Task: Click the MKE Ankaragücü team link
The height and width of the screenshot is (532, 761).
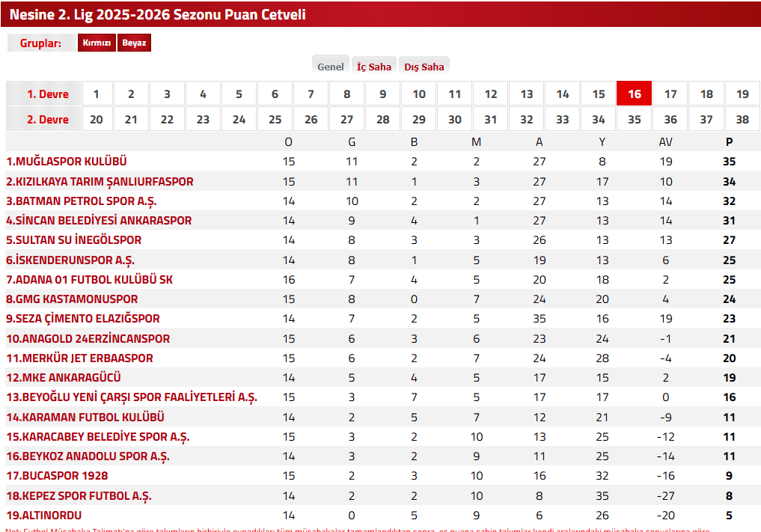Action: coord(64,378)
